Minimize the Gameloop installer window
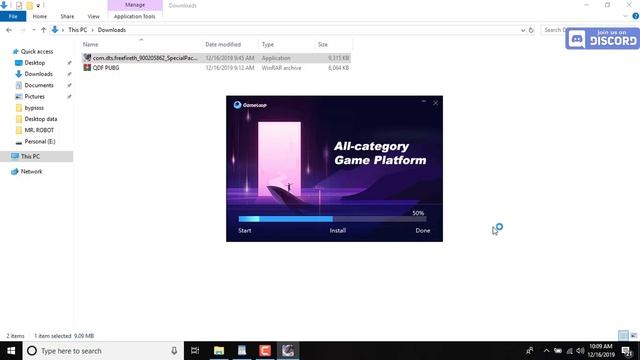The width and height of the screenshot is (640, 360). tap(424, 102)
